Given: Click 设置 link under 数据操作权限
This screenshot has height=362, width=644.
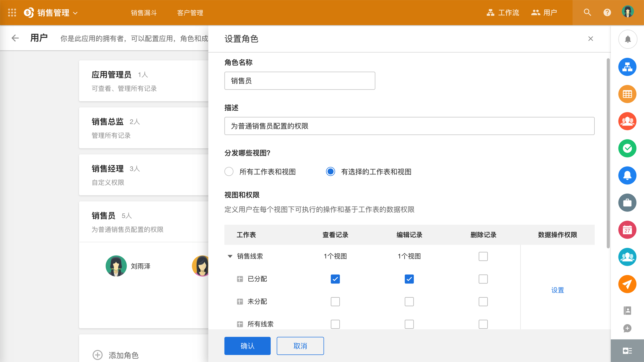Looking at the screenshot, I should (558, 290).
